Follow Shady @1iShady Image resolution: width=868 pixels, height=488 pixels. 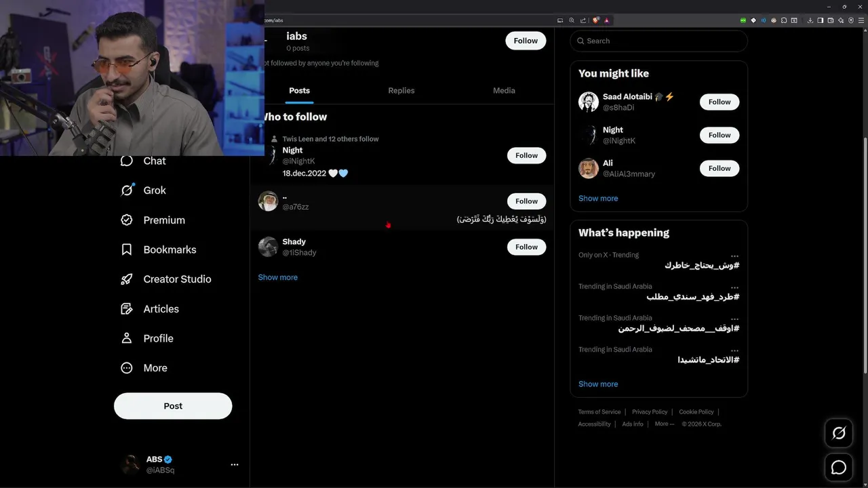pyautogui.click(x=526, y=247)
